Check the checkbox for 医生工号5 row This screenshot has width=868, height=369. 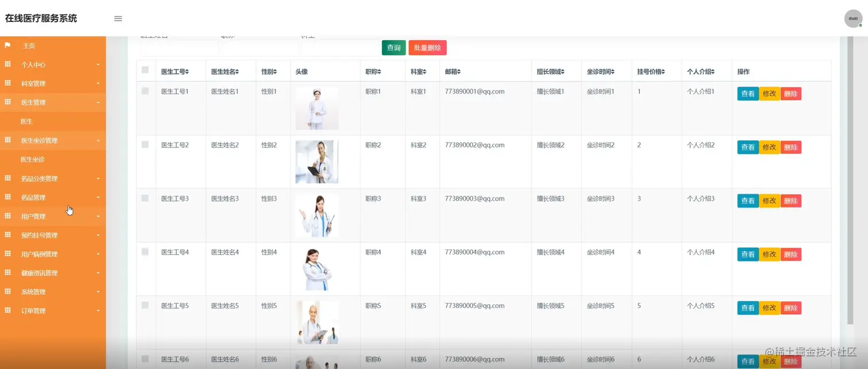pyautogui.click(x=145, y=305)
